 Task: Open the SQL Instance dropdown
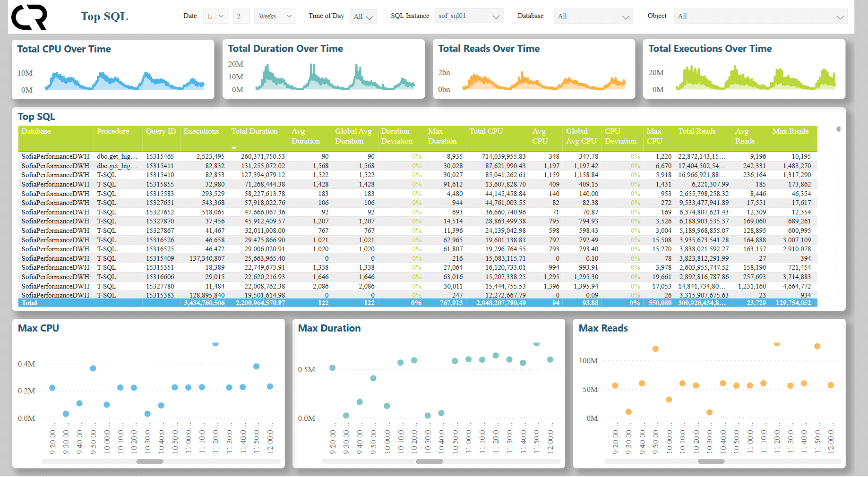pyautogui.click(x=469, y=16)
